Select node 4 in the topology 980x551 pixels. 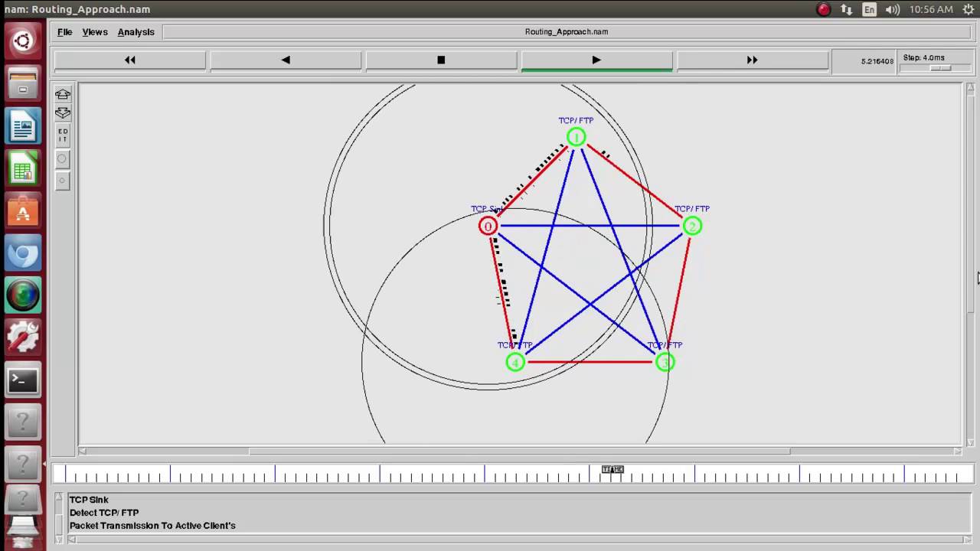pyautogui.click(x=515, y=362)
